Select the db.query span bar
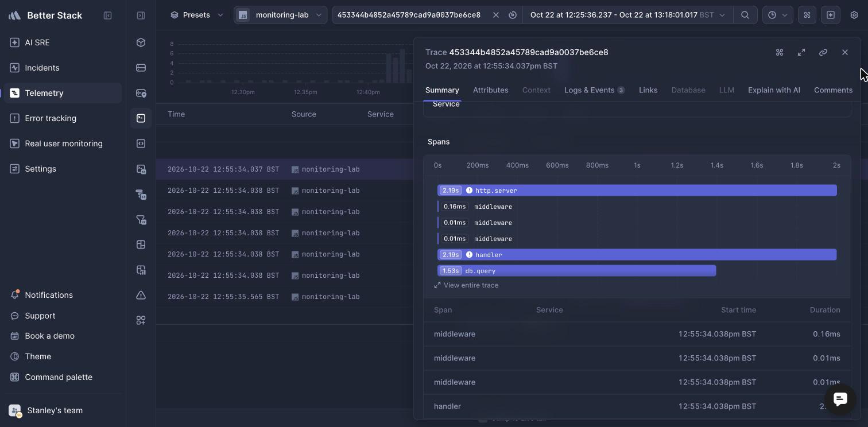 [577, 271]
